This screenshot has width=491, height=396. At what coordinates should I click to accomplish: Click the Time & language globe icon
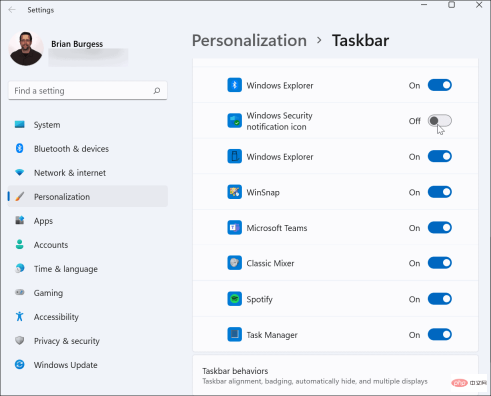coord(20,268)
